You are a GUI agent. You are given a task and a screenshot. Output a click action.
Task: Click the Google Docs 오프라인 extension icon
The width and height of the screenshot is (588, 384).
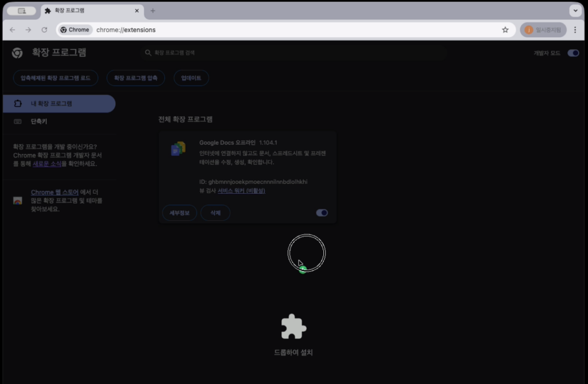pyautogui.click(x=178, y=149)
